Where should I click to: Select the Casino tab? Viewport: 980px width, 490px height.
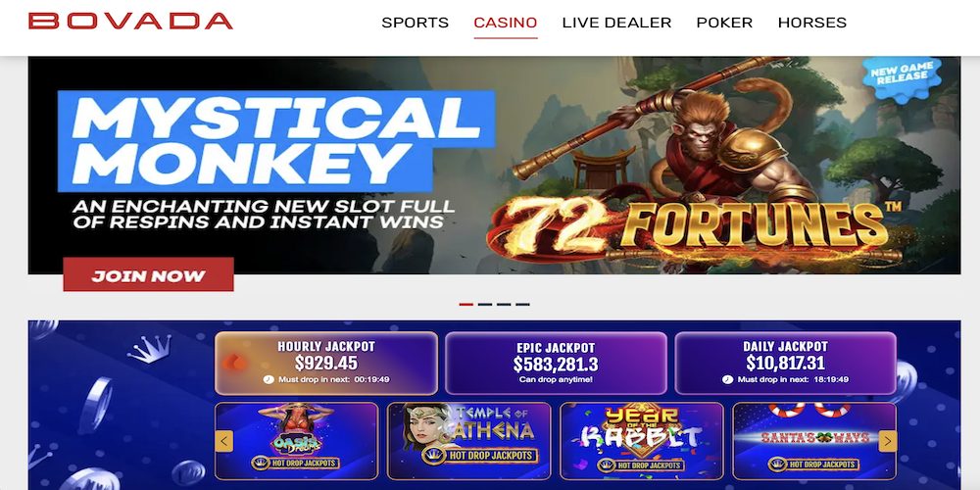point(505,23)
